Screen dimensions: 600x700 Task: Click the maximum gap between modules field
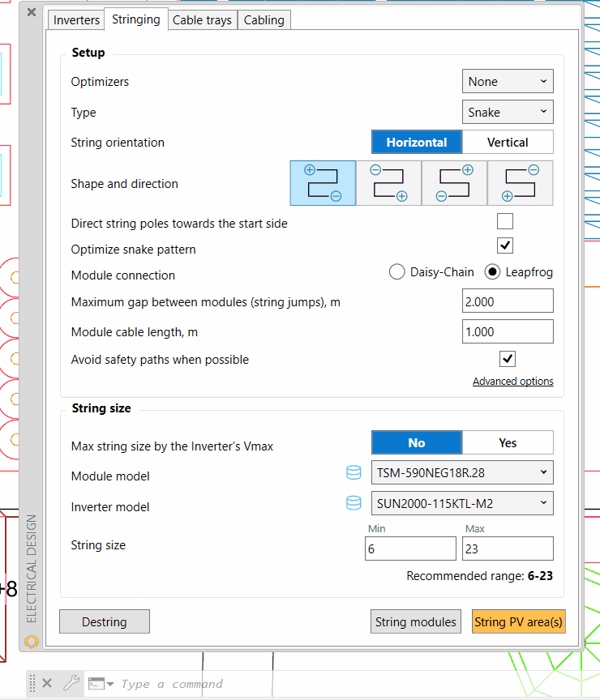pyautogui.click(x=508, y=301)
